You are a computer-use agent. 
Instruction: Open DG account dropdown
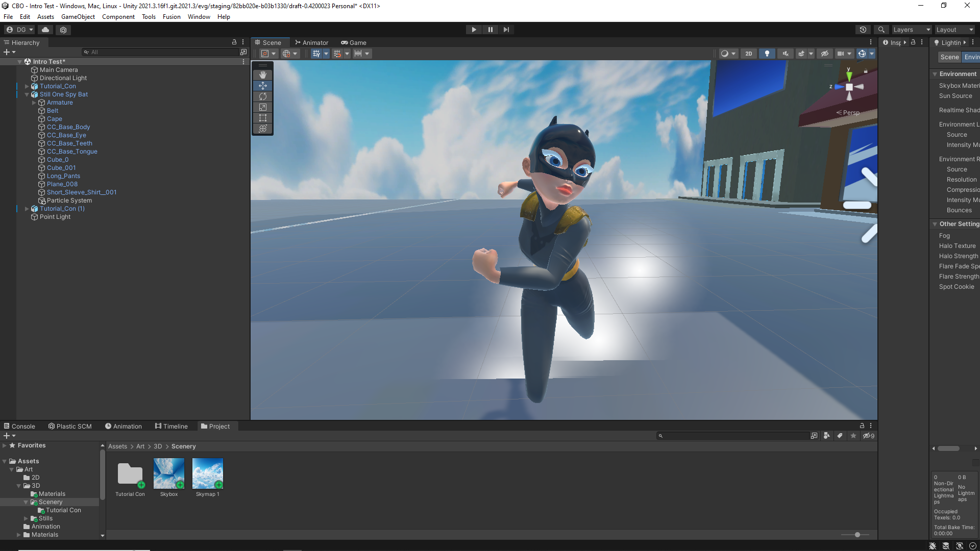point(19,30)
